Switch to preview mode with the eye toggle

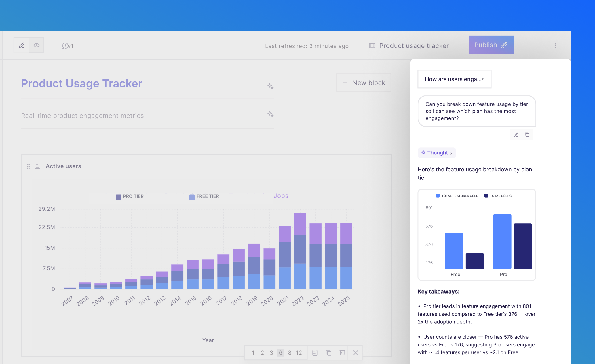point(36,45)
